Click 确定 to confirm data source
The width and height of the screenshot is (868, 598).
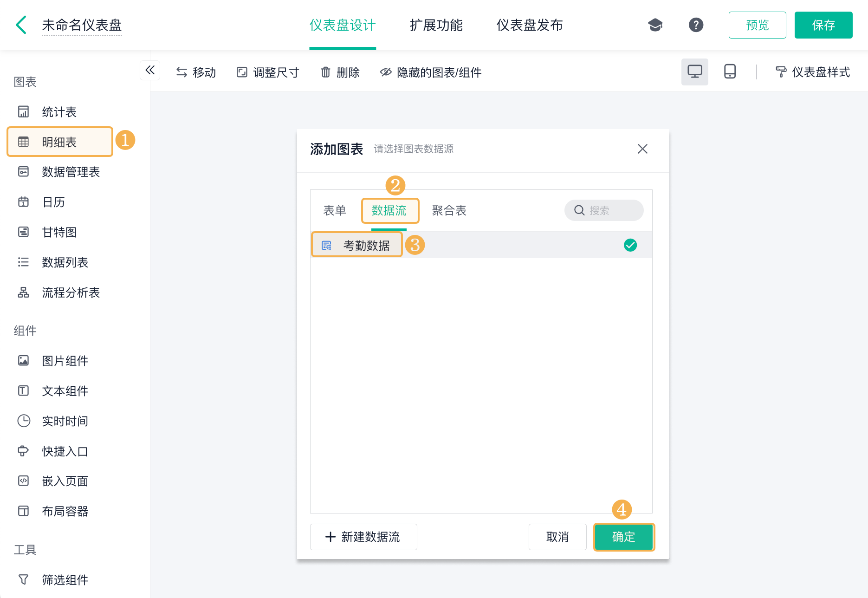click(x=623, y=537)
